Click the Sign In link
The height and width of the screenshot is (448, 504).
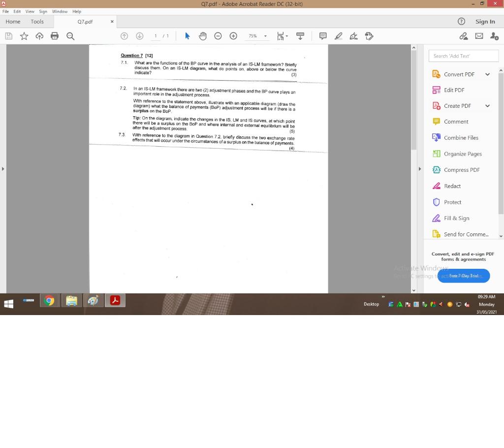485,21
